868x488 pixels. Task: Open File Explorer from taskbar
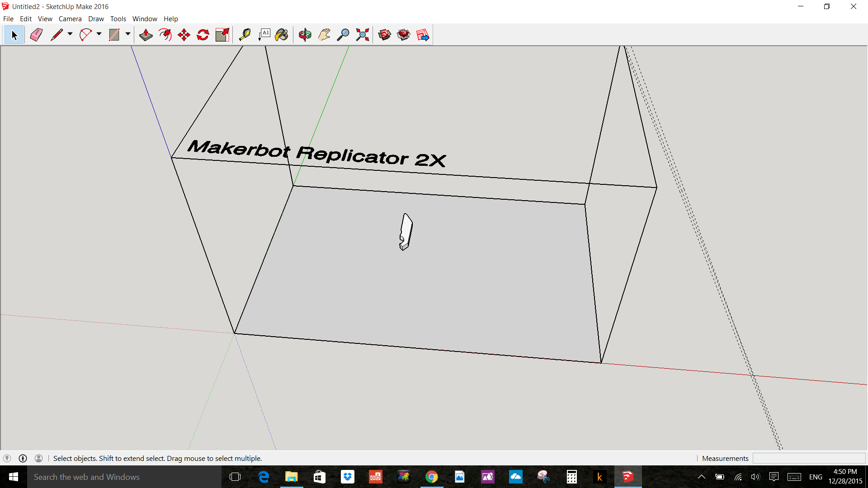click(292, 477)
